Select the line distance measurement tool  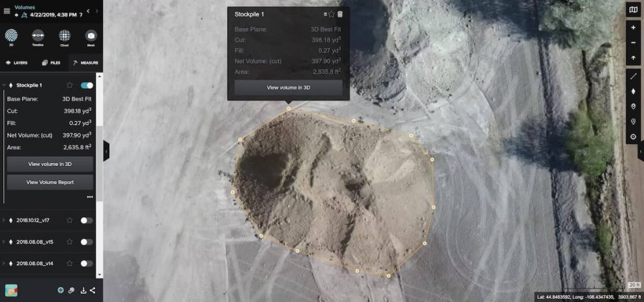pyautogui.click(x=633, y=75)
